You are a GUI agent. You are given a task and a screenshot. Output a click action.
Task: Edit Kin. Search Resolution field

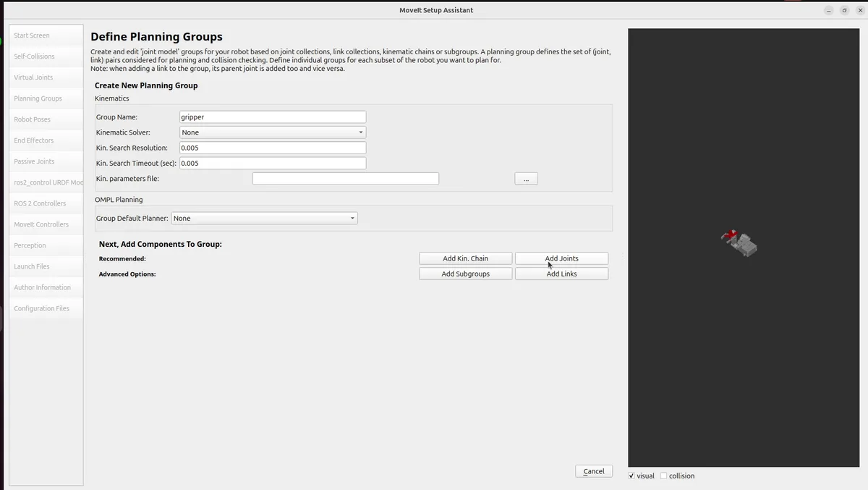point(273,148)
